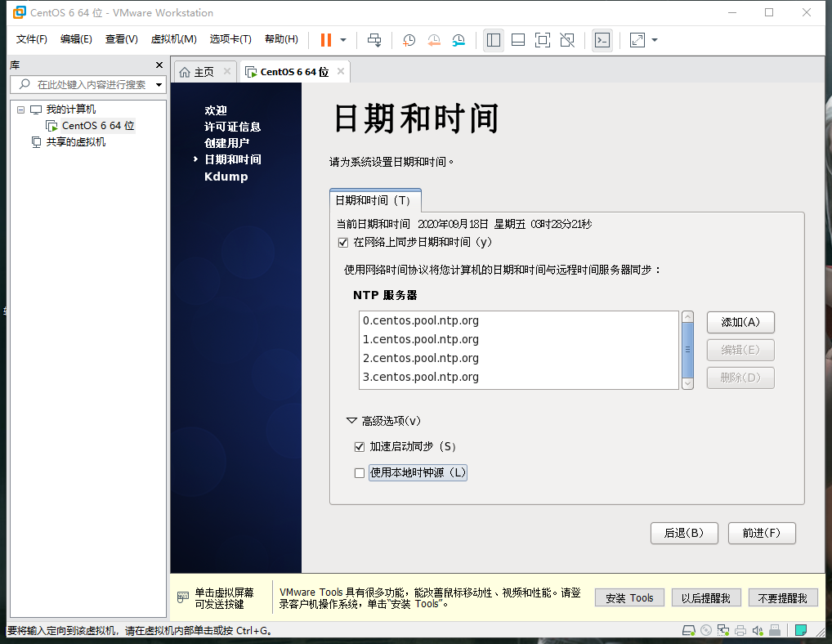Open the stretch display dropdown arrow
Screen dimensions: 832x644
pos(655,40)
